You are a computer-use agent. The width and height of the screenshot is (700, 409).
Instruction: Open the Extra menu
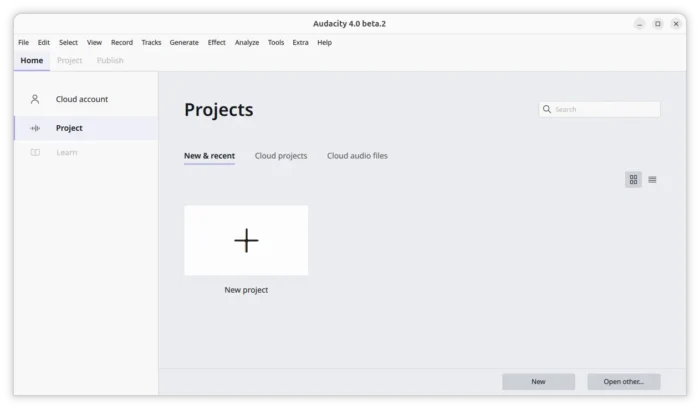(300, 42)
